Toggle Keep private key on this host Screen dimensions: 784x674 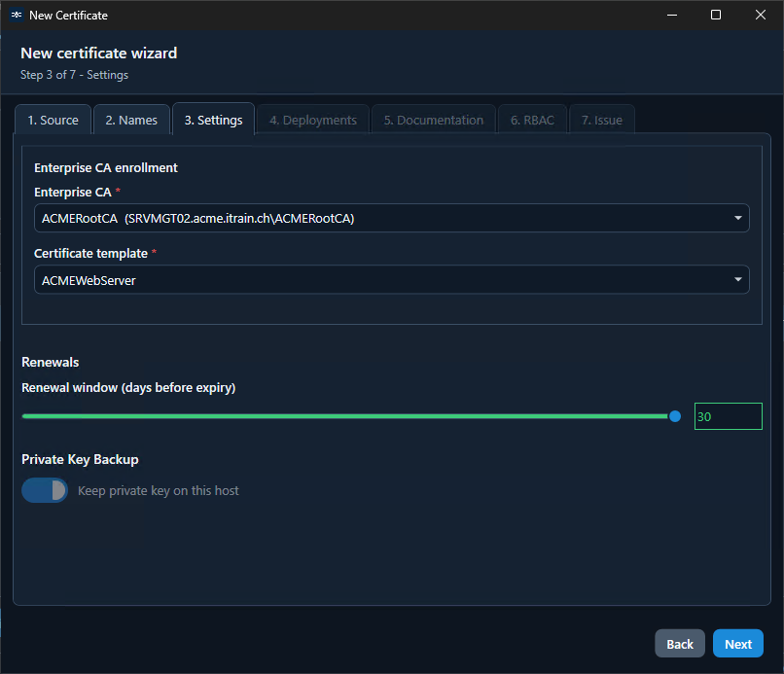click(45, 490)
